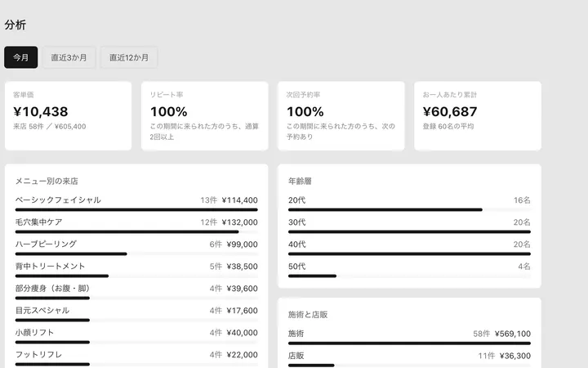
Task: Click the ベーシックフェイシャル progress bar
Action: [136, 209]
